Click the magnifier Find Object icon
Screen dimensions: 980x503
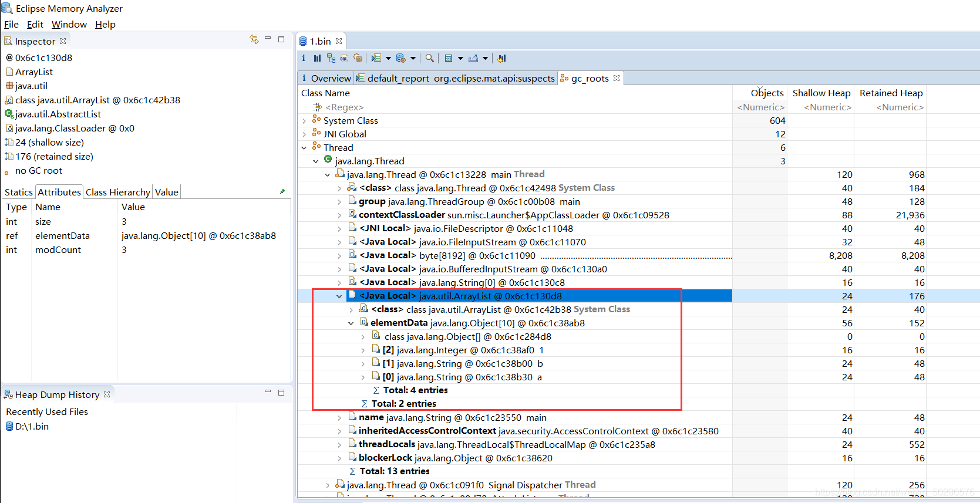click(x=430, y=58)
